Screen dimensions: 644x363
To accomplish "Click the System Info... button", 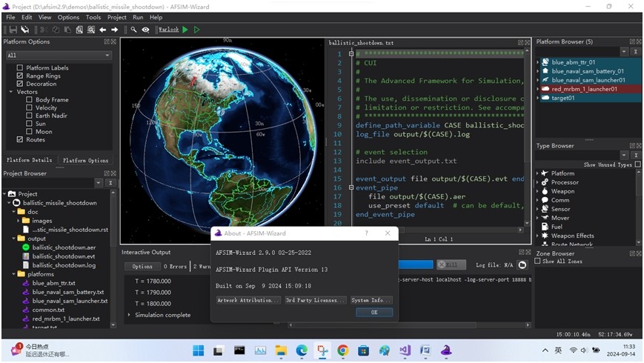I will 371,300.
